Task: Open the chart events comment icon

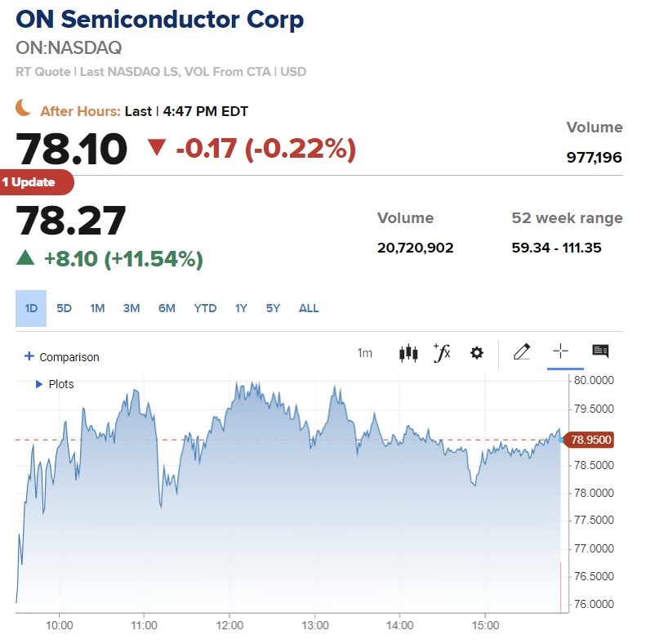Action: (600, 351)
